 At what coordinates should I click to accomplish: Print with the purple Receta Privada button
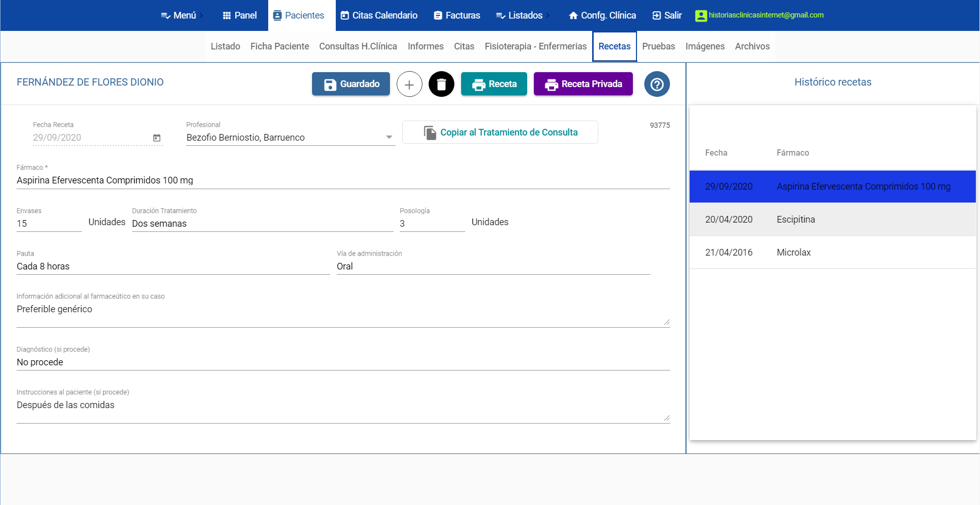tap(583, 84)
